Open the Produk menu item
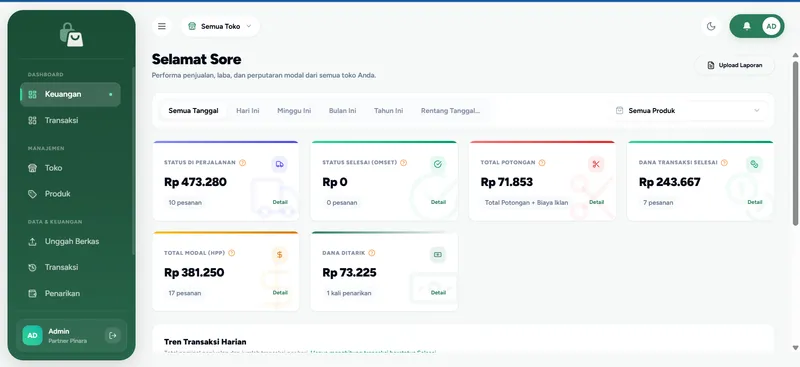Viewport: 800px width, 367px height. 70,194
